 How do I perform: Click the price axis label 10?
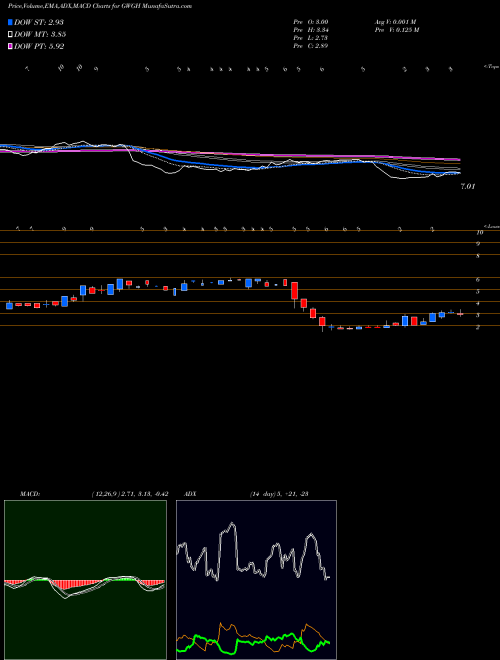point(479,232)
